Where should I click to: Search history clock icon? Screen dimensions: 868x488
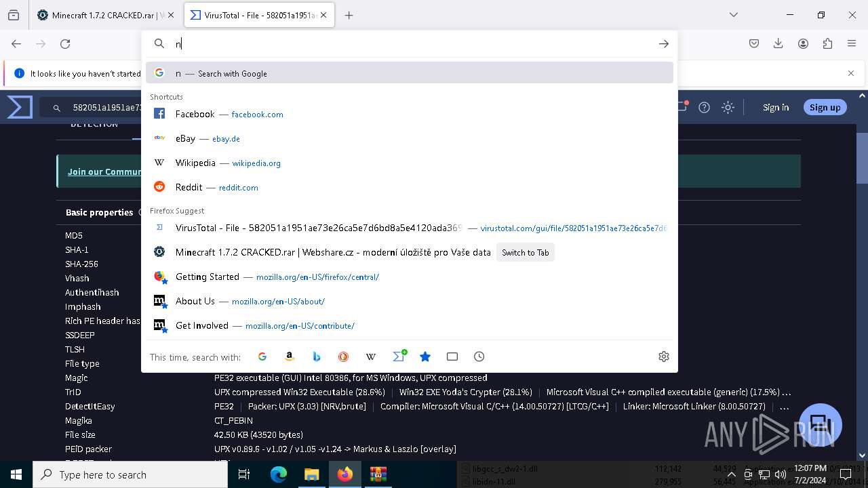tap(479, 357)
